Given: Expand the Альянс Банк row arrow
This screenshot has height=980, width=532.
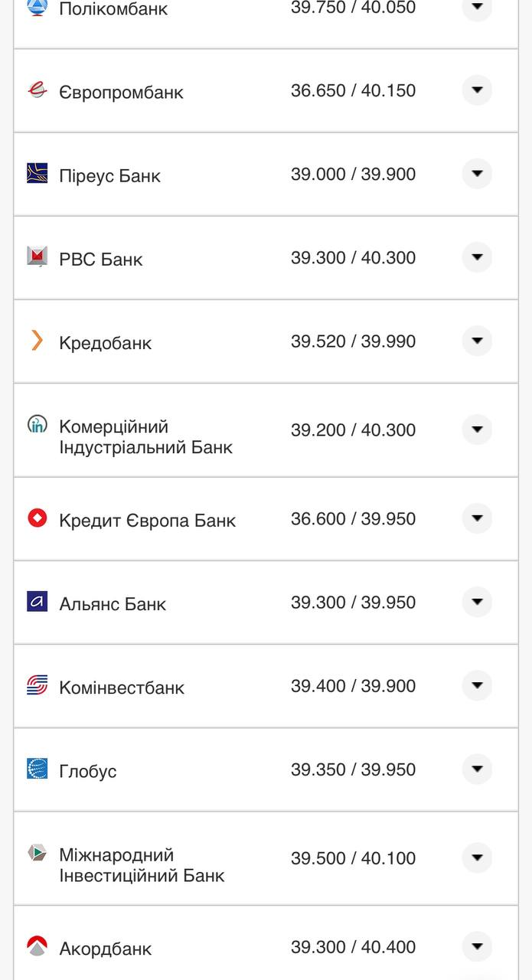Looking at the screenshot, I should pos(477,602).
